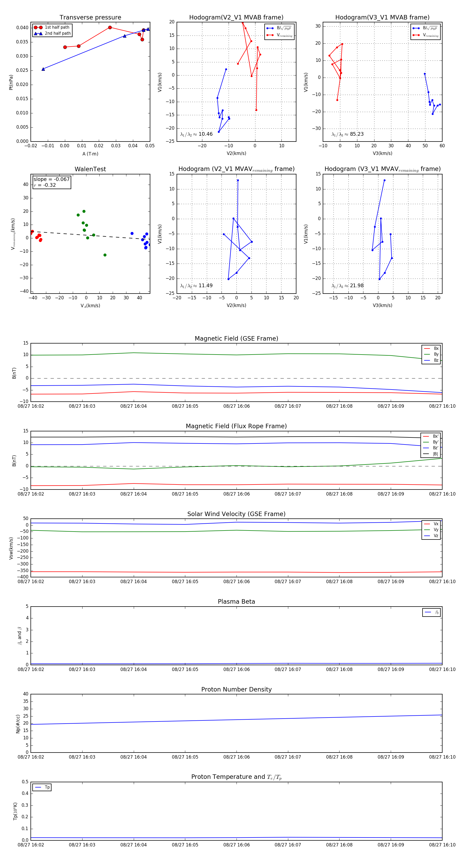Click the 'Vsw(km/s)' y-axis label
This screenshot has height=868, width=473.
pyautogui.click(x=11, y=548)
